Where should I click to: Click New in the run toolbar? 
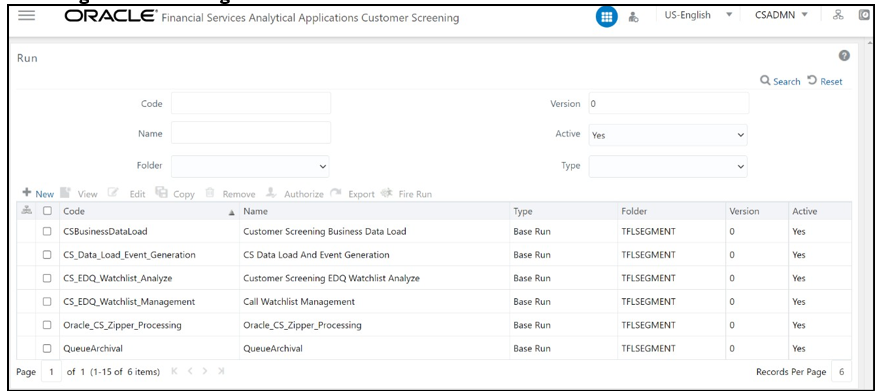(38, 194)
